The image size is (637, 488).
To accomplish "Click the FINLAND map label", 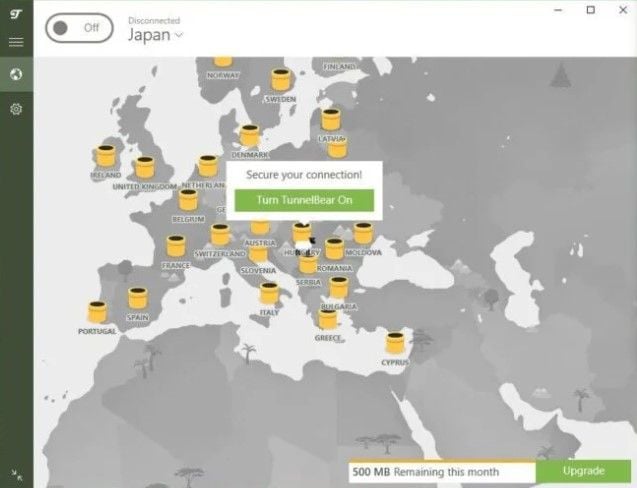I will tap(339, 67).
